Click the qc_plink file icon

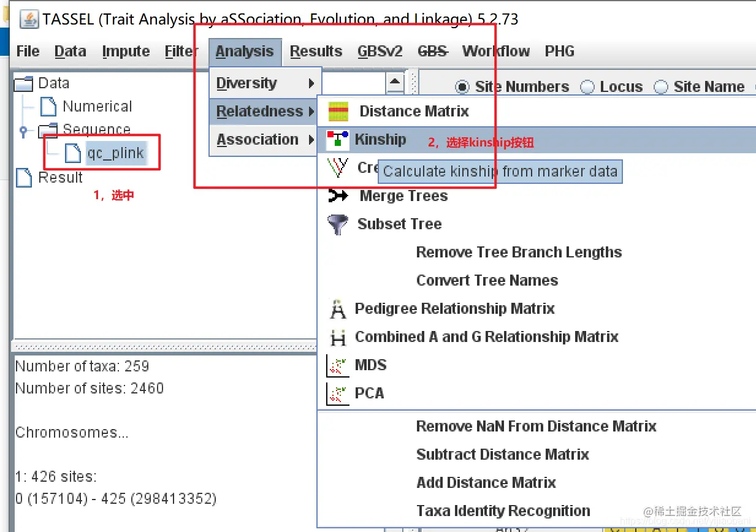[73, 153]
